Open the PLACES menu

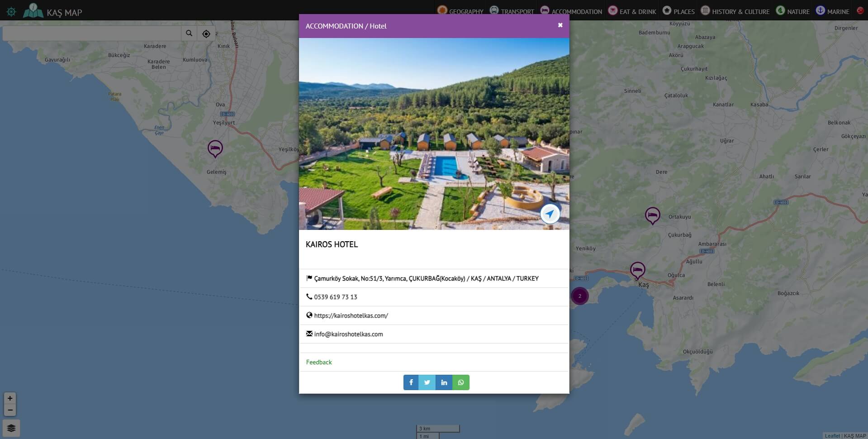[x=678, y=11]
